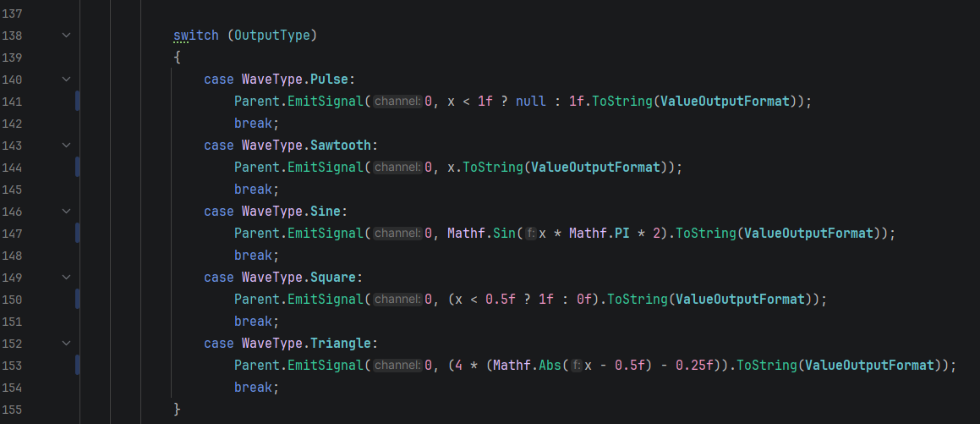
Task: Fold the WaveType.Triangle case
Action: [66, 344]
